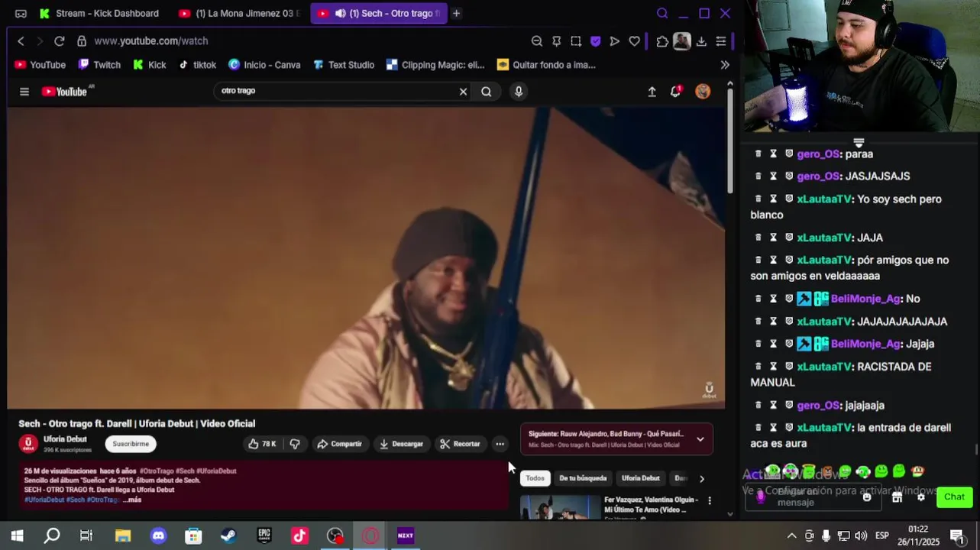This screenshot has width=980, height=550.
Task: Expand description with ...más
Action: point(132,500)
